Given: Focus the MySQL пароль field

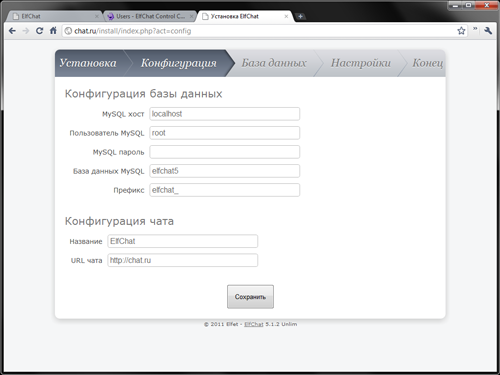Looking at the screenshot, I should click(x=225, y=152).
